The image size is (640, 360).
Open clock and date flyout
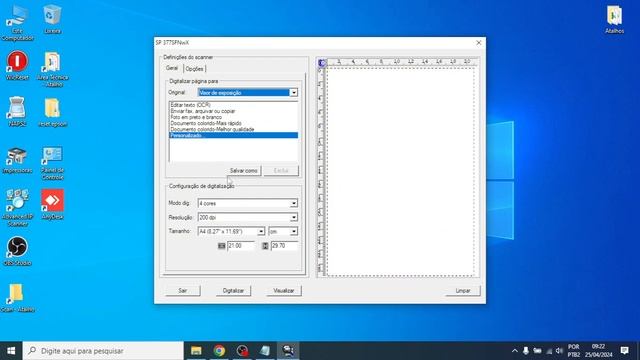[x=598, y=351]
